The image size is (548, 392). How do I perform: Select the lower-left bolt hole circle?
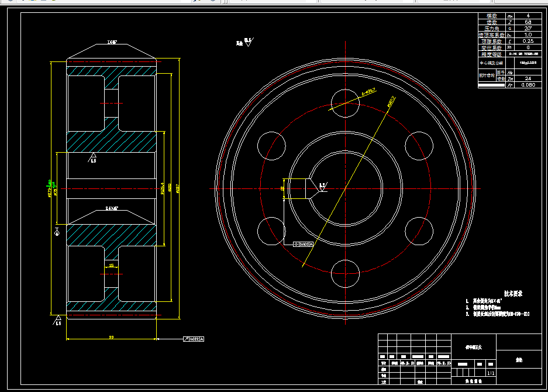pyautogui.click(x=271, y=231)
